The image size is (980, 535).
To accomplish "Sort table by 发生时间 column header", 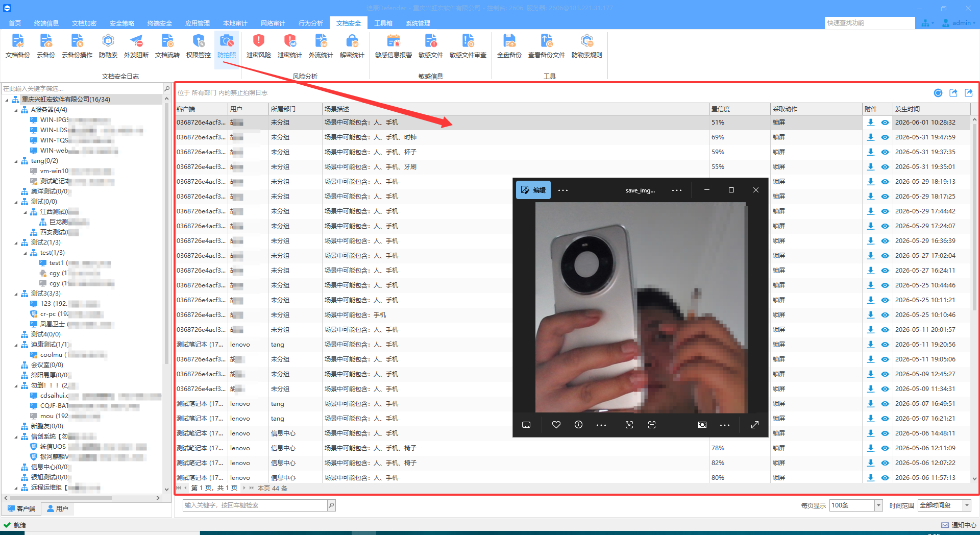I will click(x=932, y=109).
